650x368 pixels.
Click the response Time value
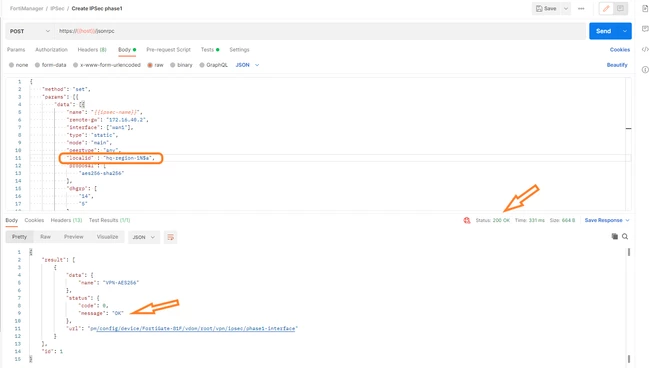[530, 220]
